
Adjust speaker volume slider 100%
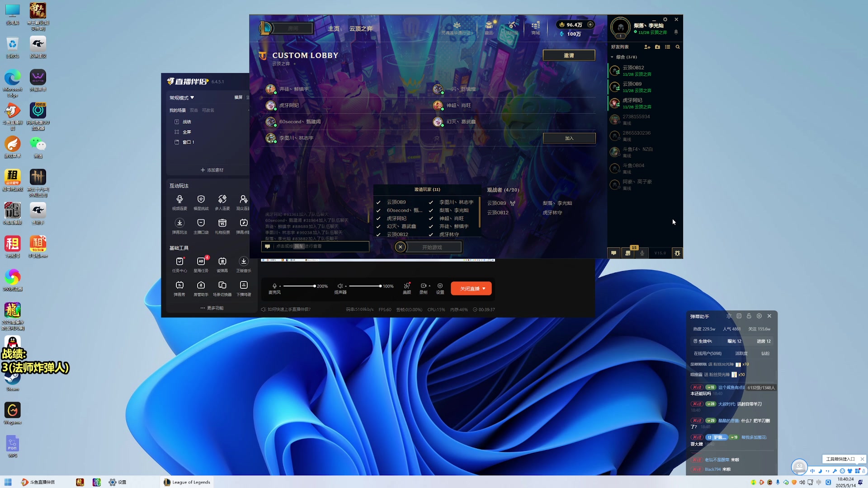coord(365,286)
